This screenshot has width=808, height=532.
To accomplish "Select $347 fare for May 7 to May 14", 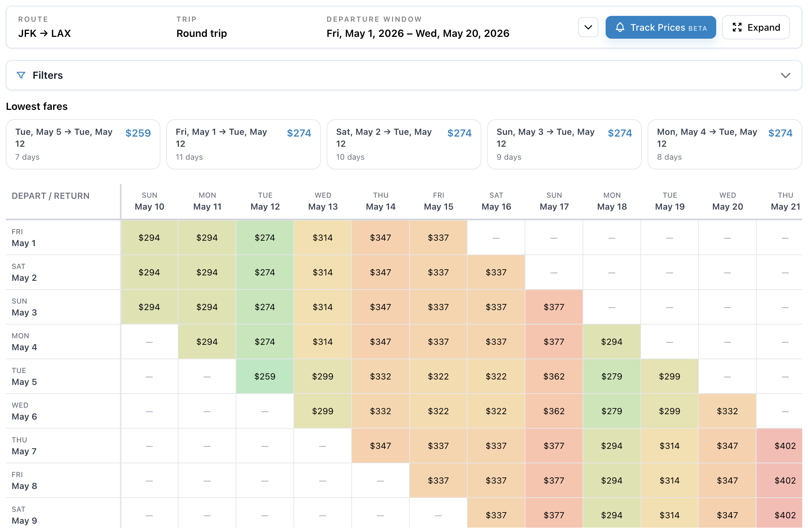I will 381,446.
